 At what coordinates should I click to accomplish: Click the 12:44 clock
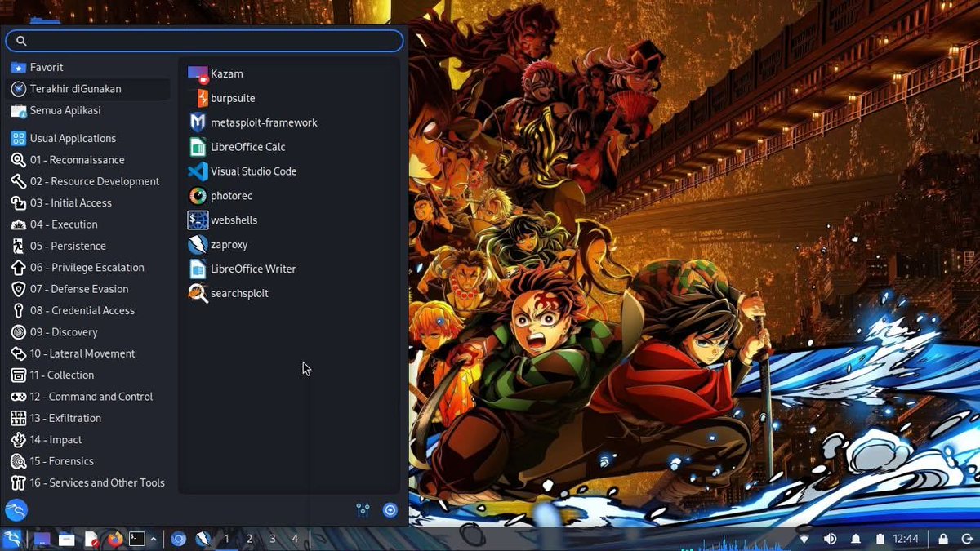click(906, 539)
